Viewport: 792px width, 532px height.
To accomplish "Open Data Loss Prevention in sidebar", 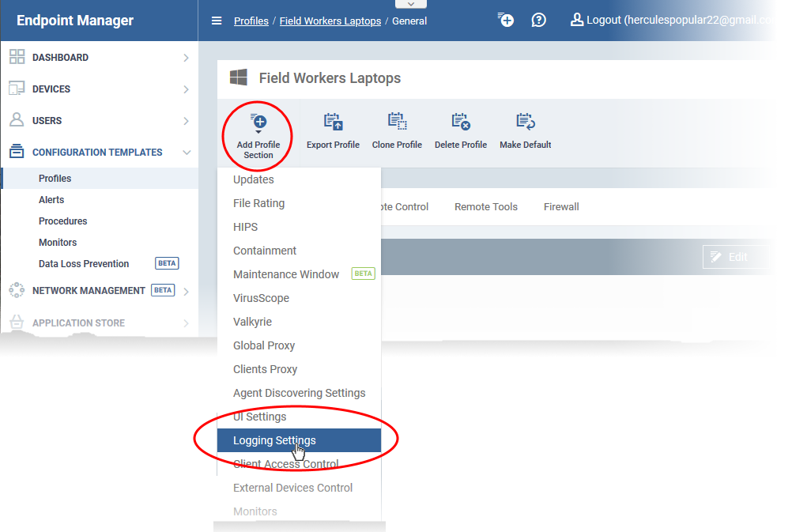I will point(84,264).
